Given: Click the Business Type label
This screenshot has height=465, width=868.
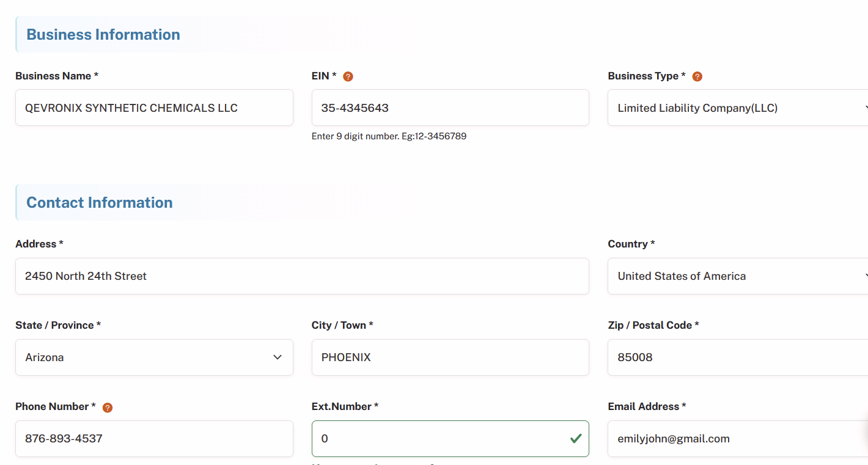Looking at the screenshot, I should point(647,76).
